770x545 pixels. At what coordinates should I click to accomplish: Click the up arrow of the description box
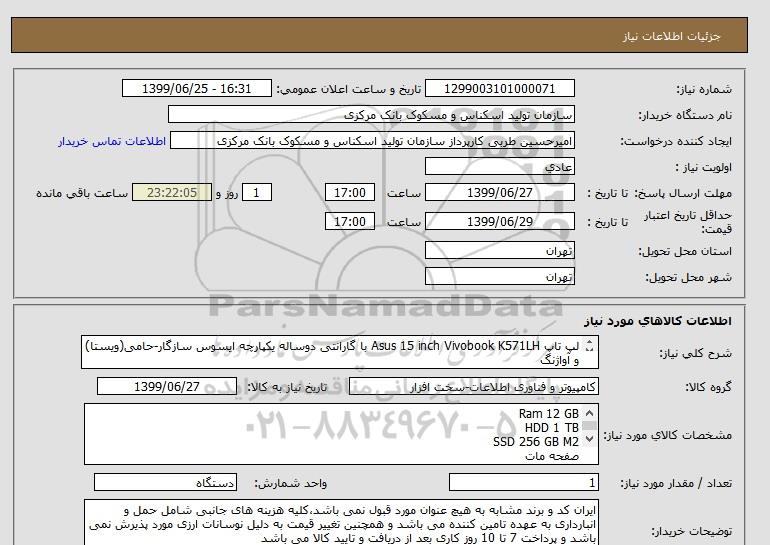590,343
